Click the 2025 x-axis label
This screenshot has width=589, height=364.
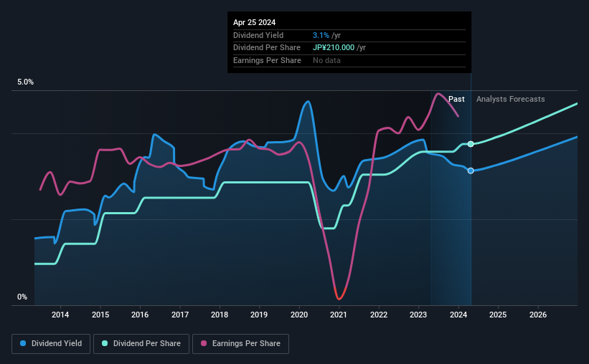point(498,315)
